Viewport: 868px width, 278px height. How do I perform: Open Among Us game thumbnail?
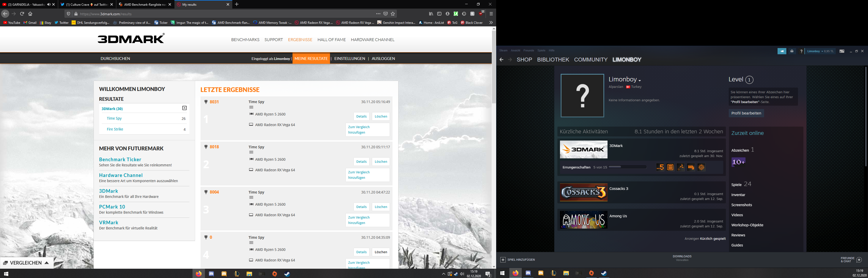pos(583,220)
